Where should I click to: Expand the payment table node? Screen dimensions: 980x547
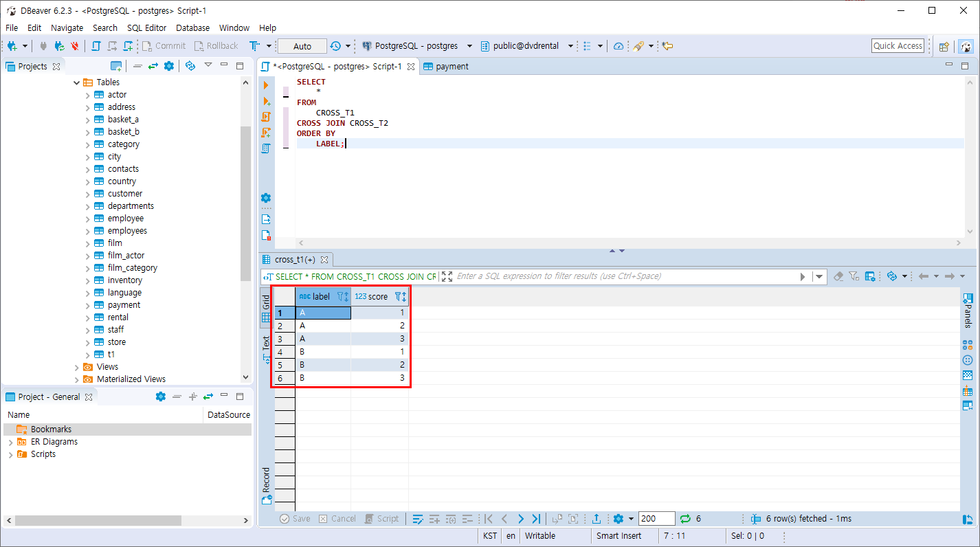coord(87,305)
